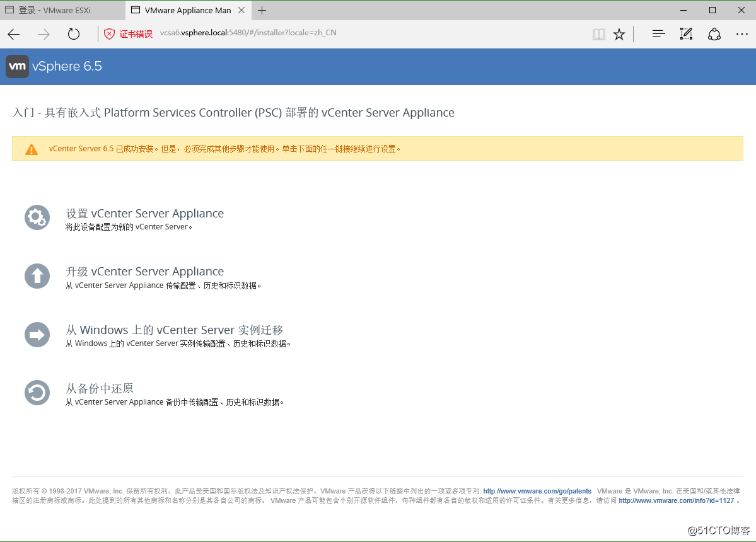The height and width of the screenshot is (542, 756).
Task: Refresh the page with reload icon
Action: [x=73, y=34]
